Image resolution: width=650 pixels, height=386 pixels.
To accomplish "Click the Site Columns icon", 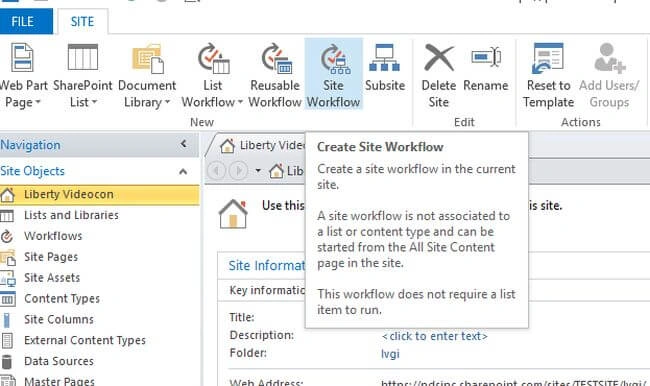I will tap(6, 320).
